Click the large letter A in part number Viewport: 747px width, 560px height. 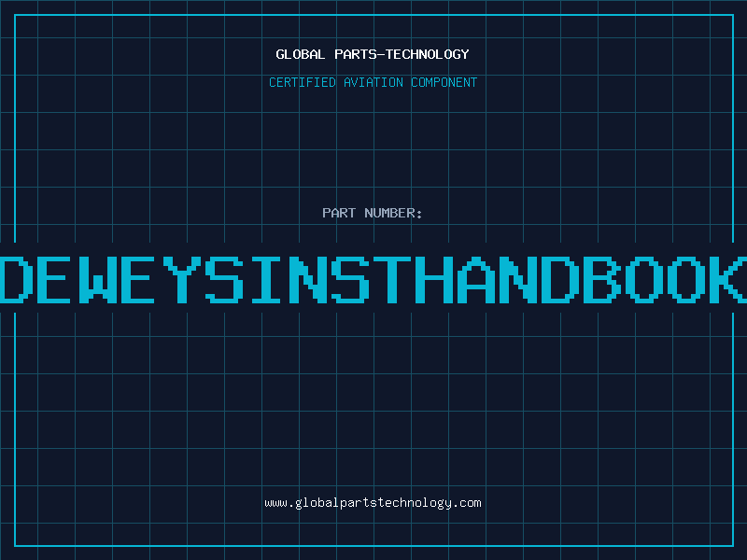pos(474,280)
